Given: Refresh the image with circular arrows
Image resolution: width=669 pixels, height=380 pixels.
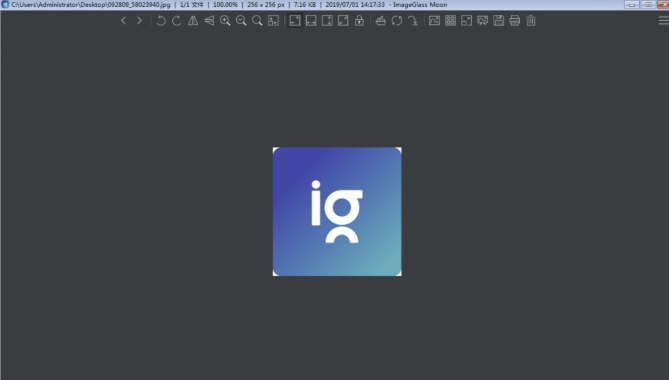Looking at the screenshot, I should click(x=397, y=20).
